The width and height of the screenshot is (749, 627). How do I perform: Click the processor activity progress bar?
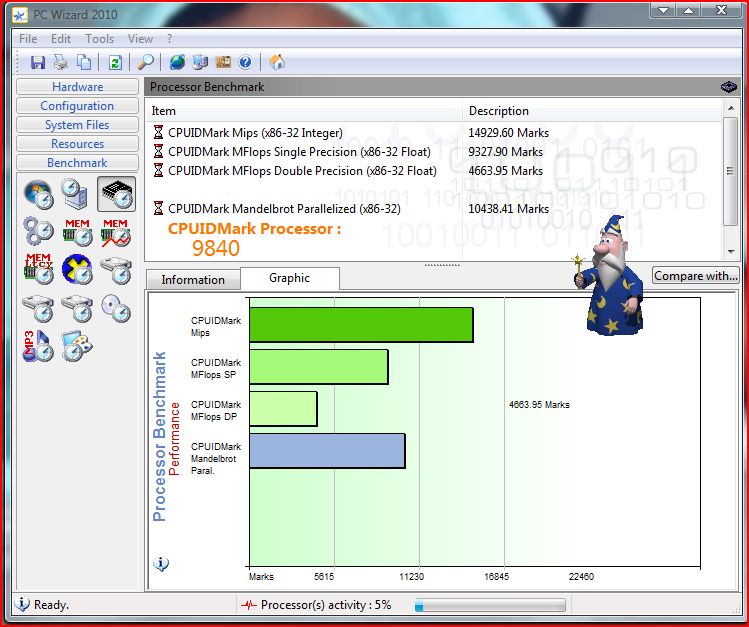[490, 605]
